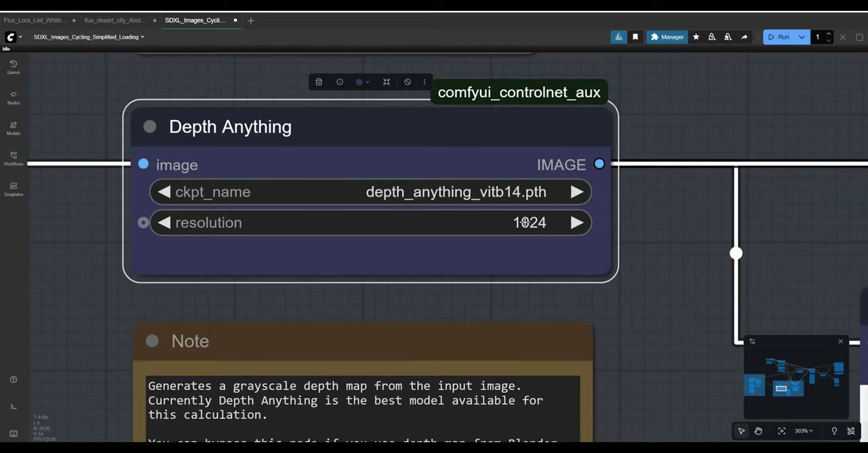Screen dimensions: 868x453
Task: Increase resolution with right arrow
Action: pyautogui.click(x=577, y=222)
